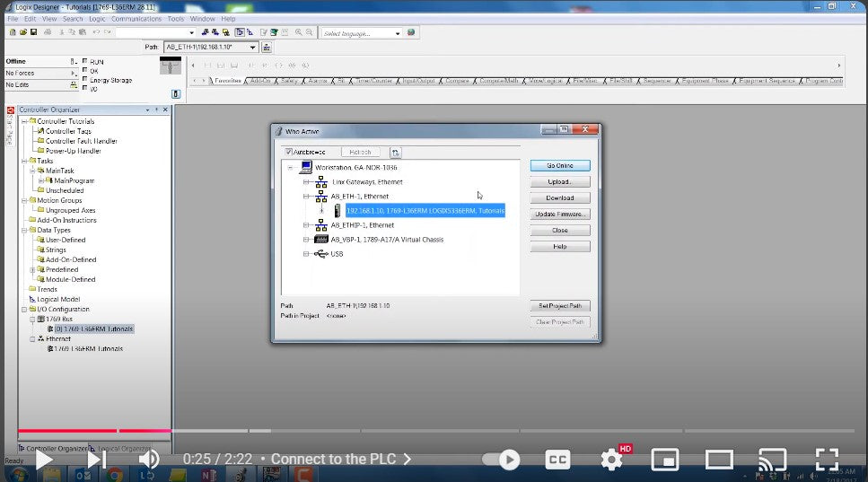
Task: Toggle the RUN status checkbox
Action: [x=85, y=62]
